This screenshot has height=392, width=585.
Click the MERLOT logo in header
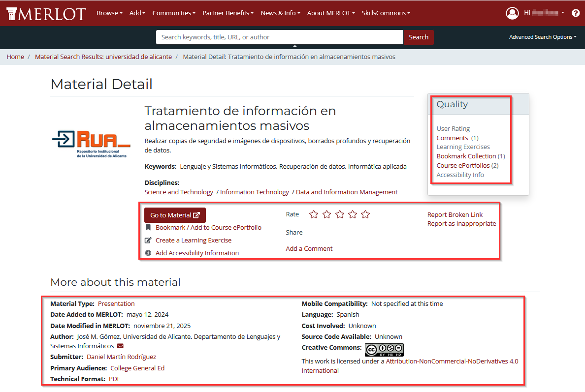tap(46, 13)
